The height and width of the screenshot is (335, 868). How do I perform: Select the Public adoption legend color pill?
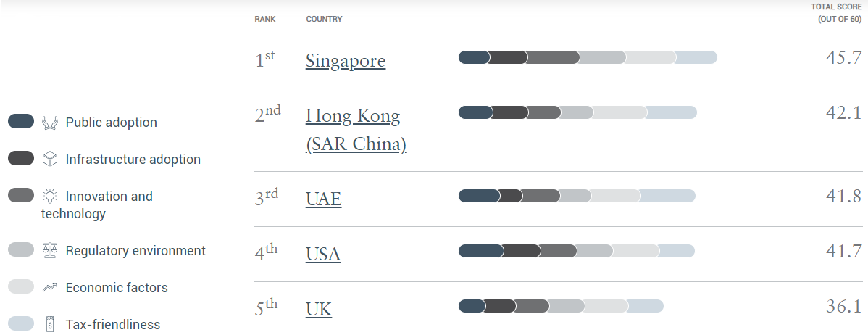[21, 121]
